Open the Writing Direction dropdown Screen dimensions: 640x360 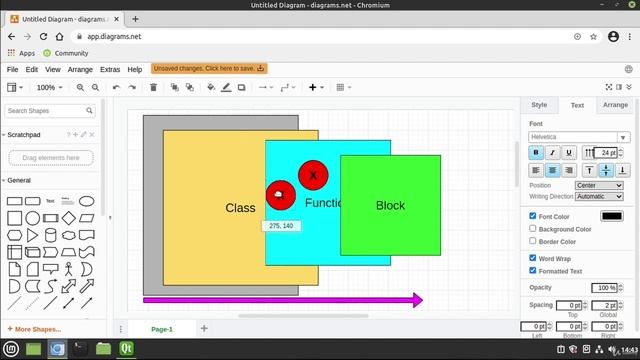point(599,197)
